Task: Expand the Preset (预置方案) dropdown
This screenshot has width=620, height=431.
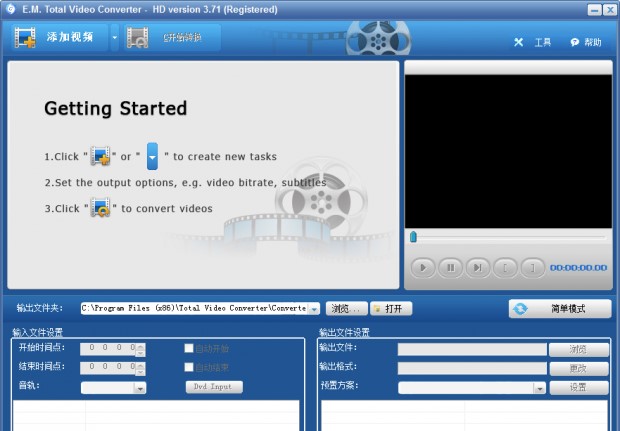Action: pos(540,387)
